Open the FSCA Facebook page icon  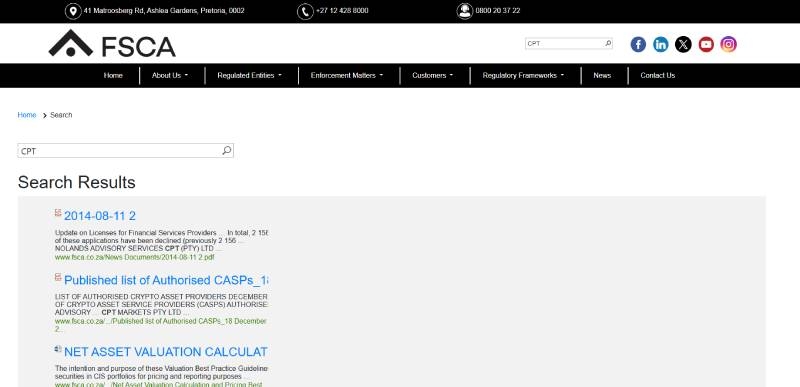click(638, 44)
